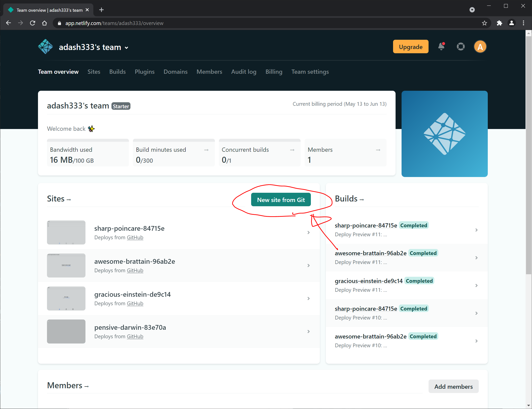Click the Netlify logo in the header
The image size is (532, 409).
pyautogui.click(x=45, y=47)
